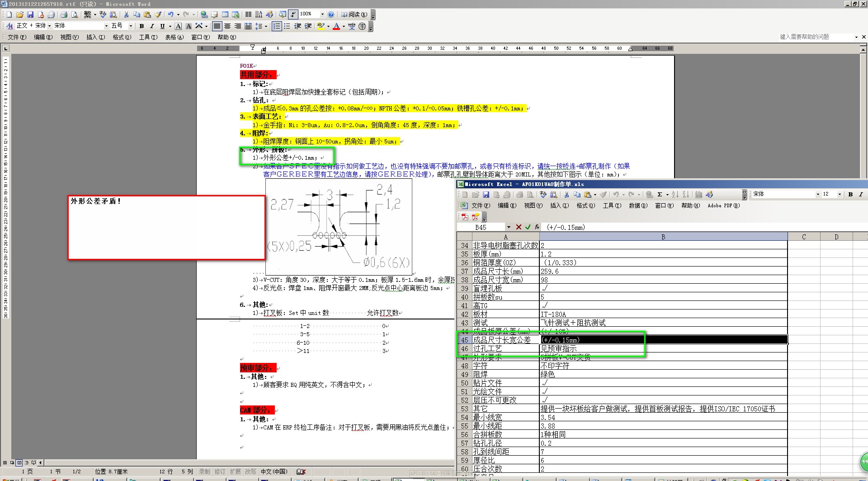Click enclosed characters (字) icon
This screenshot has width=868, height=481.
pos(362,26)
